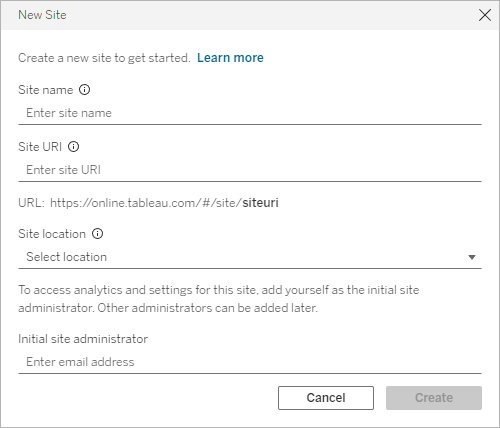Click the online.tableau.com URL preview text
The height and width of the screenshot is (428, 500).
coord(146,203)
